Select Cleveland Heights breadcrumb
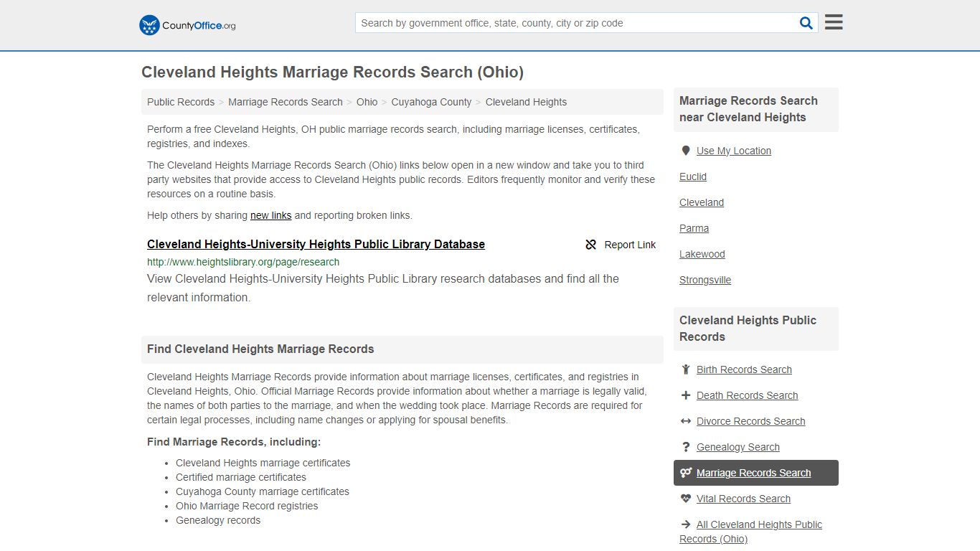The image size is (980, 551). tap(526, 102)
